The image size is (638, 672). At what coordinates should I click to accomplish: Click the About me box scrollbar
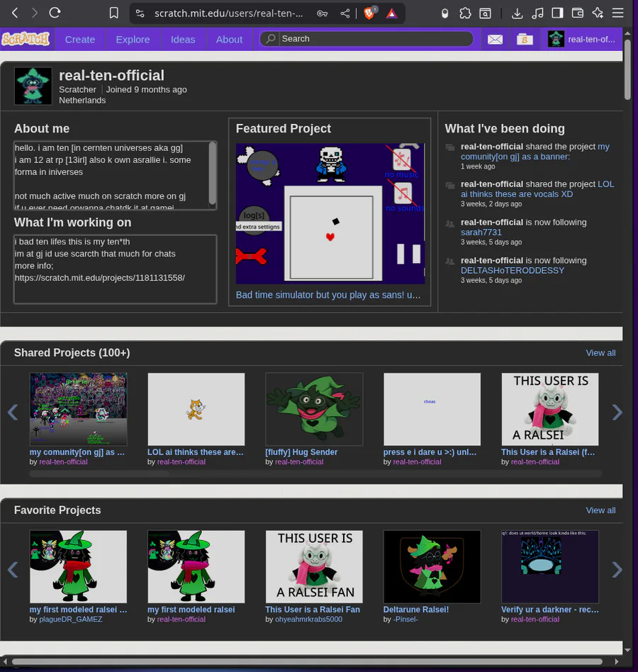click(213, 174)
